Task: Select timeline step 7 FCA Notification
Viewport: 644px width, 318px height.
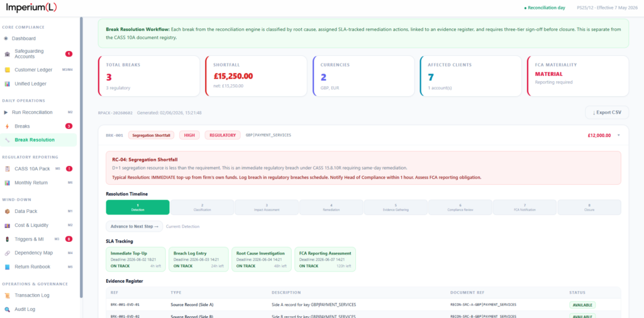Action: (x=525, y=207)
